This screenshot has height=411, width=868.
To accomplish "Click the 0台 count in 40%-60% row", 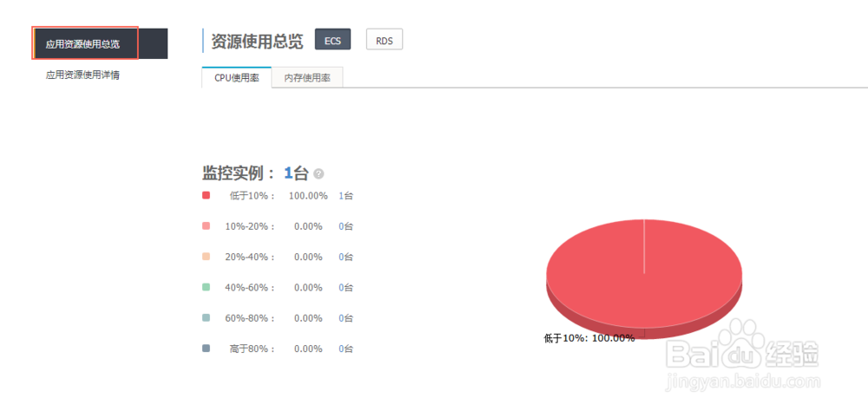I will click(346, 288).
